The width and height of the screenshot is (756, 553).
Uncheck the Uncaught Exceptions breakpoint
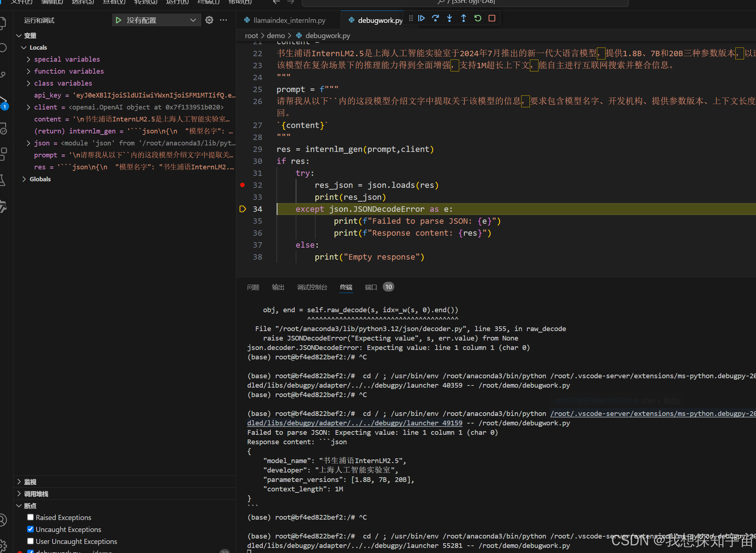coord(30,529)
